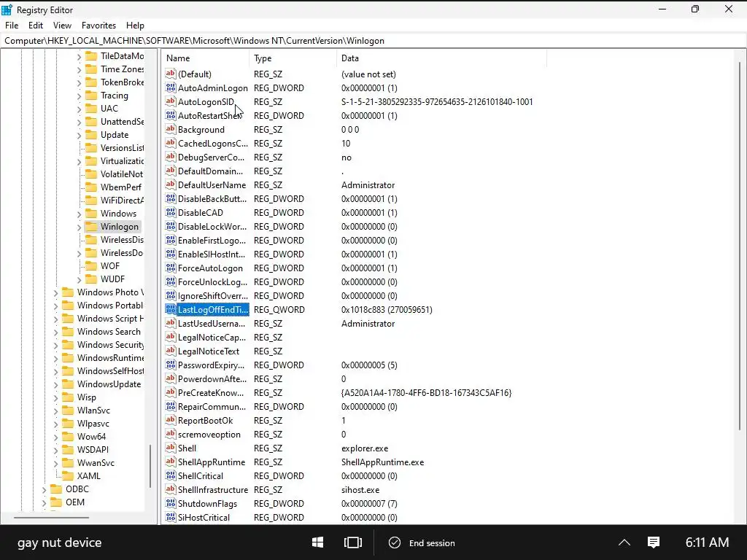This screenshot has height=560, width=747.
Task: Open Task View on the taskbar
Action: tap(352, 542)
